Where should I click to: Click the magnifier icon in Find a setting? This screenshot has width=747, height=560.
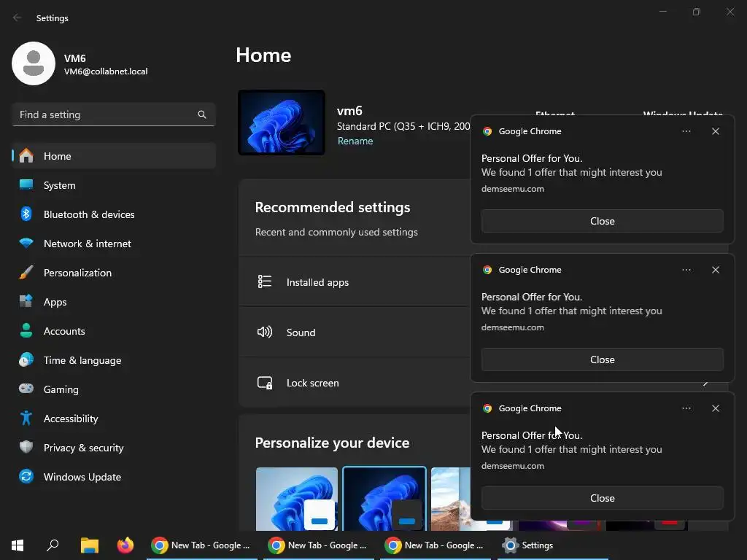(202, 114)
